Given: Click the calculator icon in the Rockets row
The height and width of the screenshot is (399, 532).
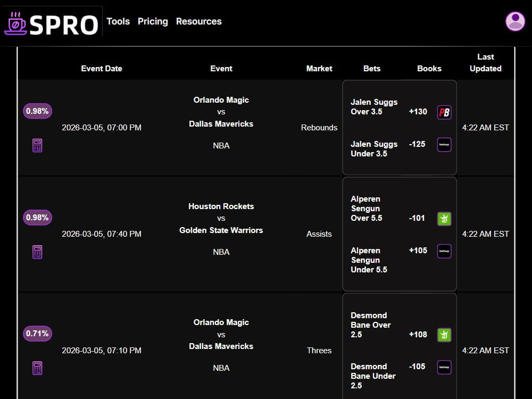Looking at the screenshot, I should coord(37,251).
